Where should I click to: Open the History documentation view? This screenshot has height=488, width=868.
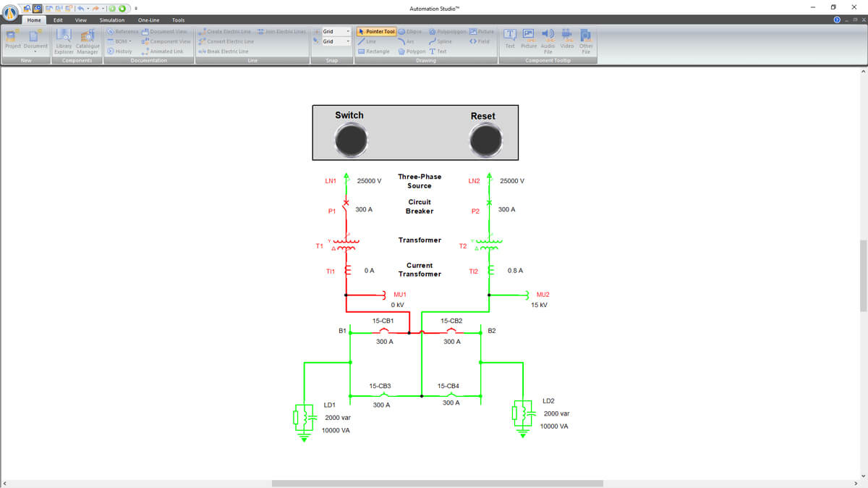click(119, 51)
